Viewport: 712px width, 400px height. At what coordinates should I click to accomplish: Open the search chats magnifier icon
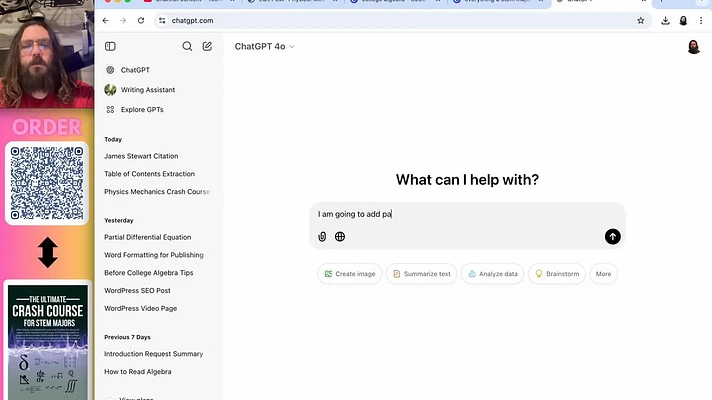[x=187, y=46]
